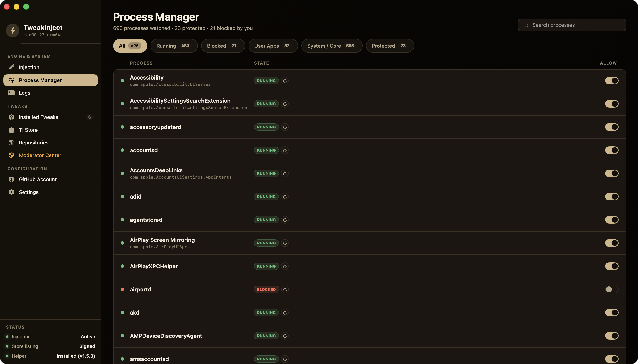638x364 pixels.
Task: Click the TweakInject lightning bolt logo
Action: point(12,31)
